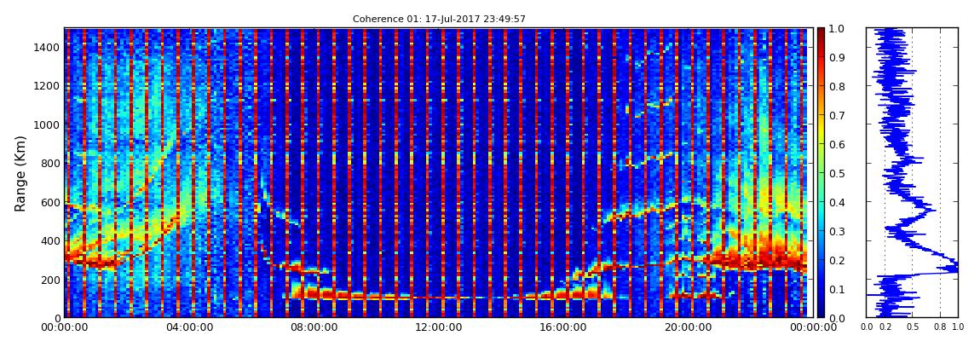
Task: Click the colorbar 0.3 tick label
Action: pyautogui.click(x=837, y=231)
